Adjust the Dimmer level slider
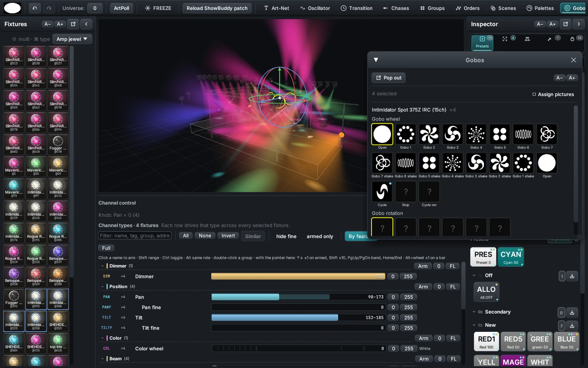The height and width of the screenshot is (368, 588). click(298, 276)
